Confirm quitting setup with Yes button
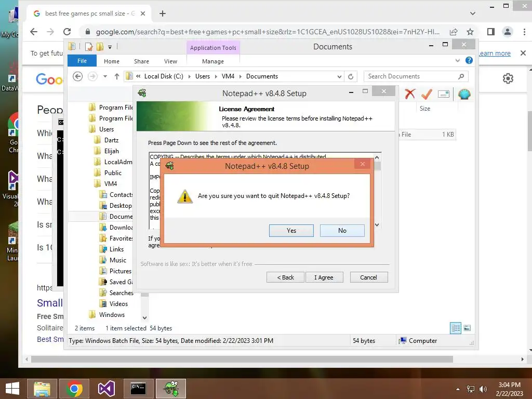The image size is (532, 399). click(291, 231)
